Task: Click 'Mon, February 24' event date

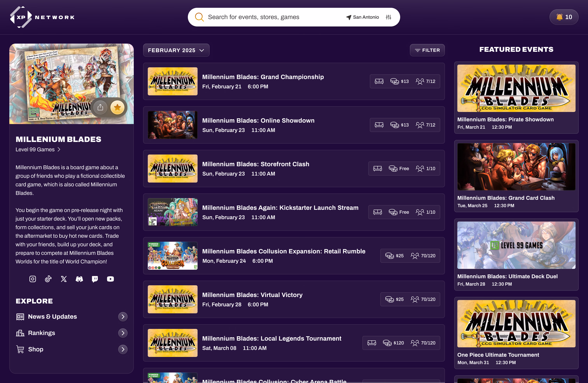Action: 224,261
